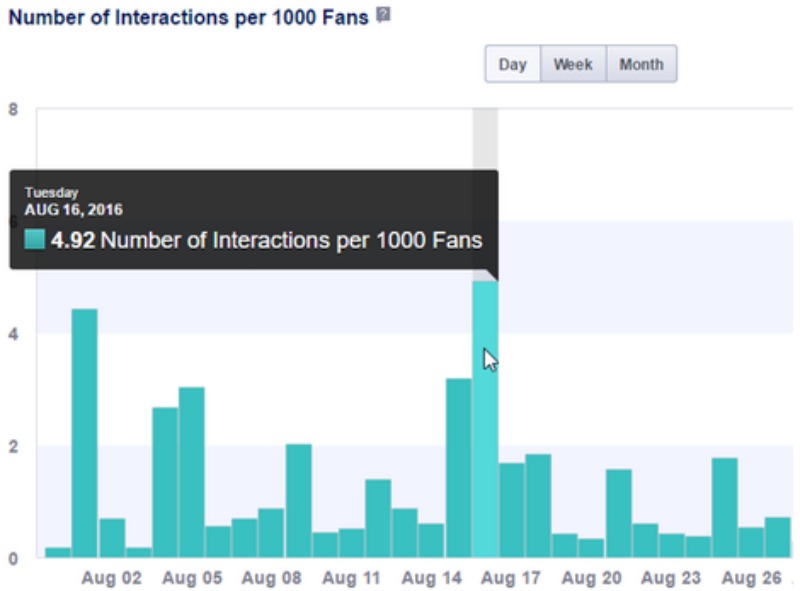This screenshot has height=591, width=800.
Task: Click the bar above the Aug 14 label
Action: pyautogui.click(x=431, y=540)
